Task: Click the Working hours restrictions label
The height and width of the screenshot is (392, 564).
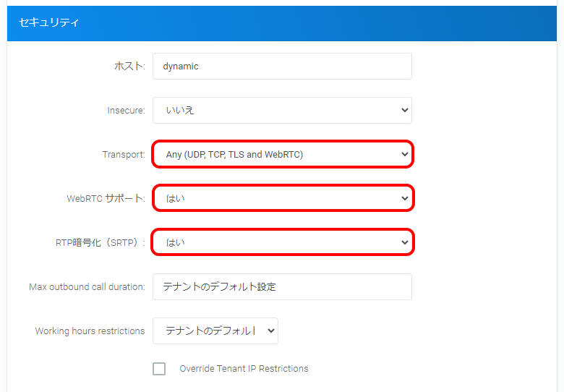Action: pyautogui.click(x=90, y=331)
